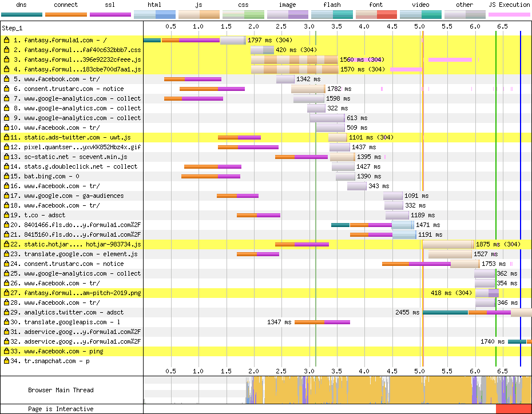Click the pink JS Execution legend bar

click(509, 14)
